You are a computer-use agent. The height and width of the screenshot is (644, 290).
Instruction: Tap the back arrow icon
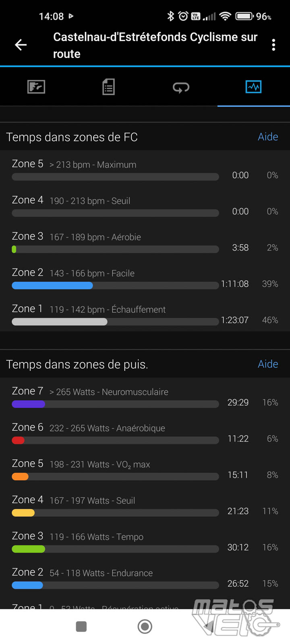(x=21, y=45)
